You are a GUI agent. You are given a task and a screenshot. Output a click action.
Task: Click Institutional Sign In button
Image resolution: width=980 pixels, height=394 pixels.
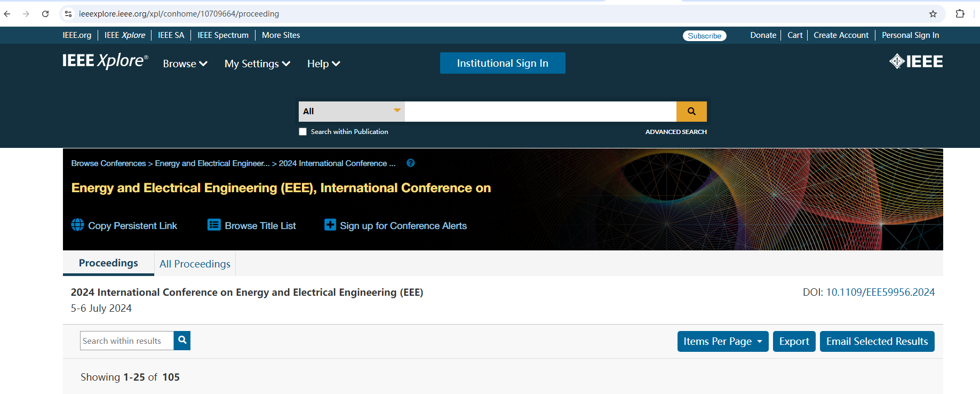pyautogui.click(x=503, y=63)
